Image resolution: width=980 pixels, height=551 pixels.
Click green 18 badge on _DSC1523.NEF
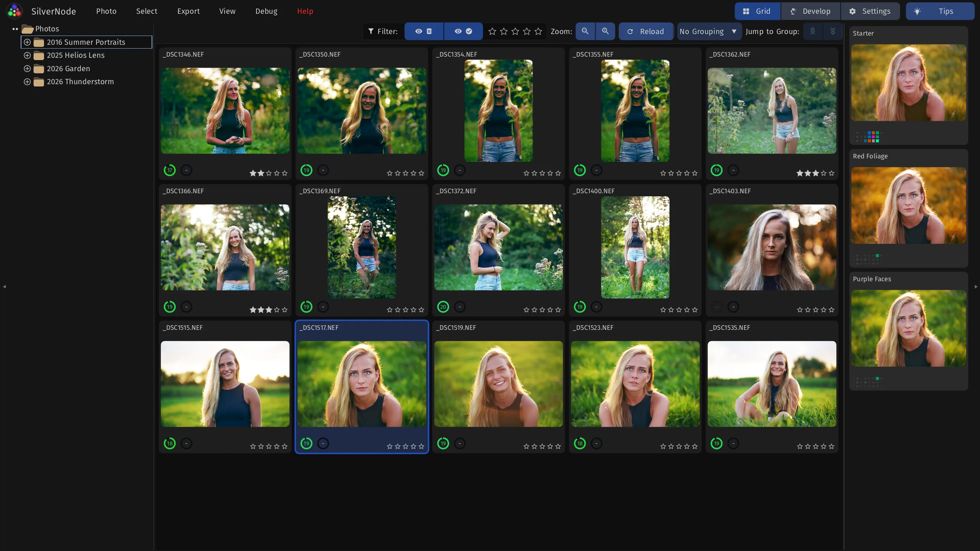pos(580,443)
